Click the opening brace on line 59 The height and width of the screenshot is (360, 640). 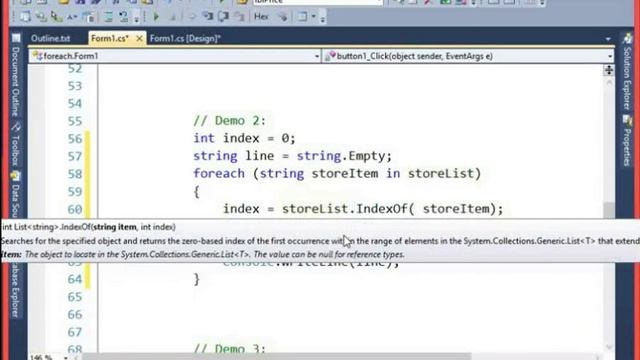coord(197,191)
